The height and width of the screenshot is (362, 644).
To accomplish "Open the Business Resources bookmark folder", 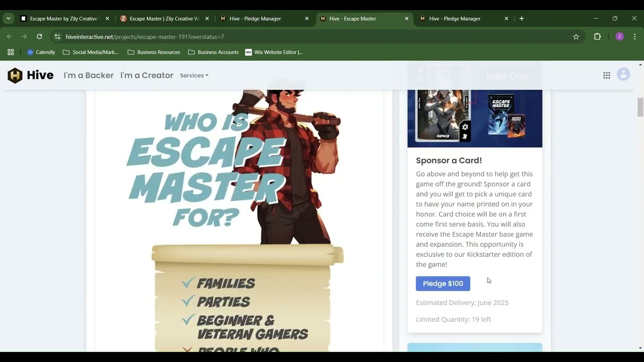I will [x=154, y=52].
